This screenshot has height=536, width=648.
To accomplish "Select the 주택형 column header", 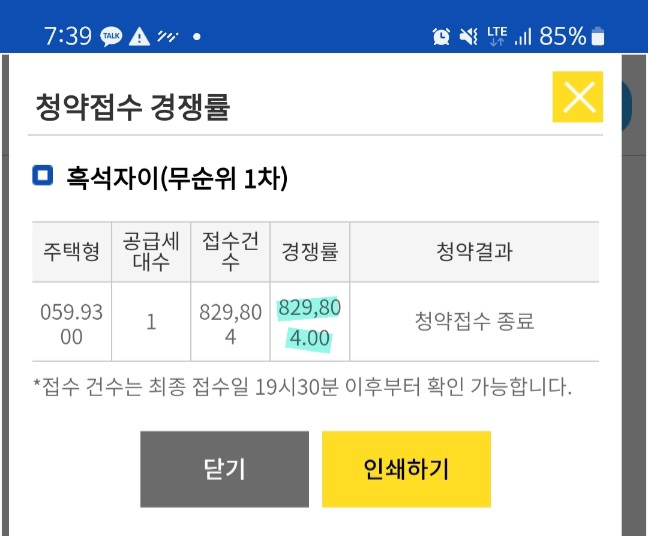I will click(71, 252).
